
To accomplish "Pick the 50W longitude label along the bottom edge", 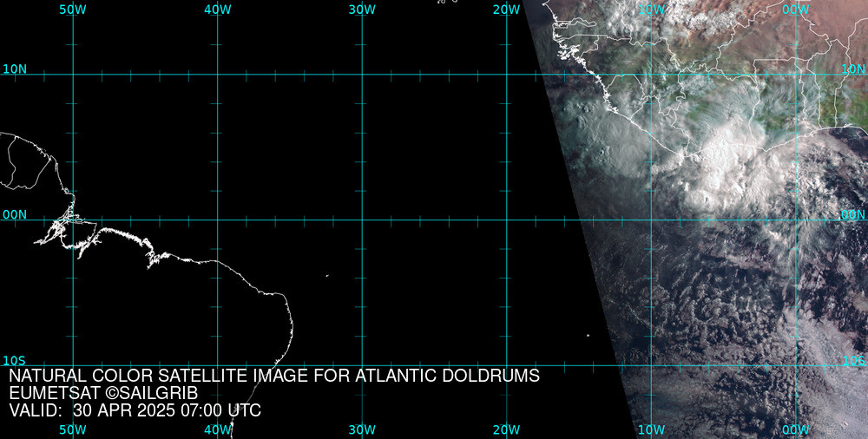I will tap(73, 429).
